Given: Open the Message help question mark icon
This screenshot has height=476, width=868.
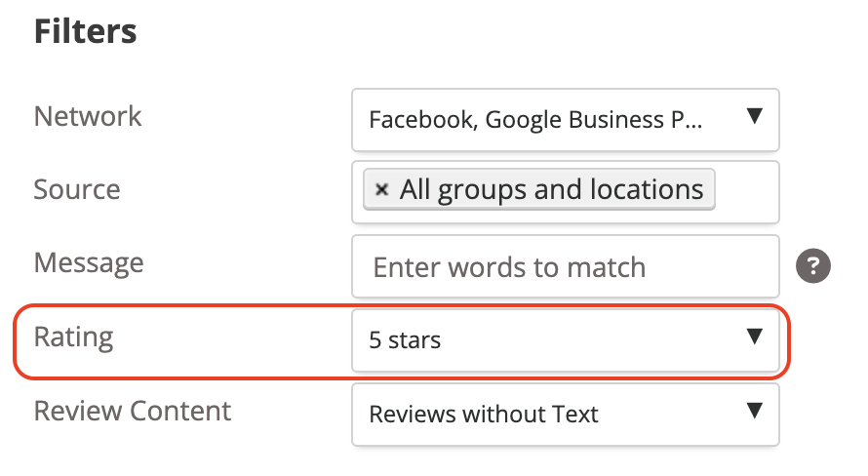Looking at the screenshot, I should click(x=813, y=266).
